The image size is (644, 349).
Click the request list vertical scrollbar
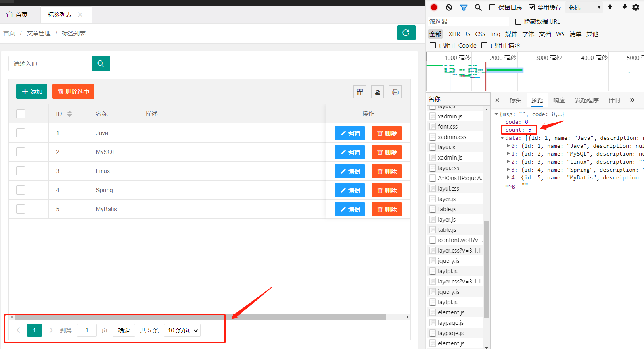coord(487,268)
